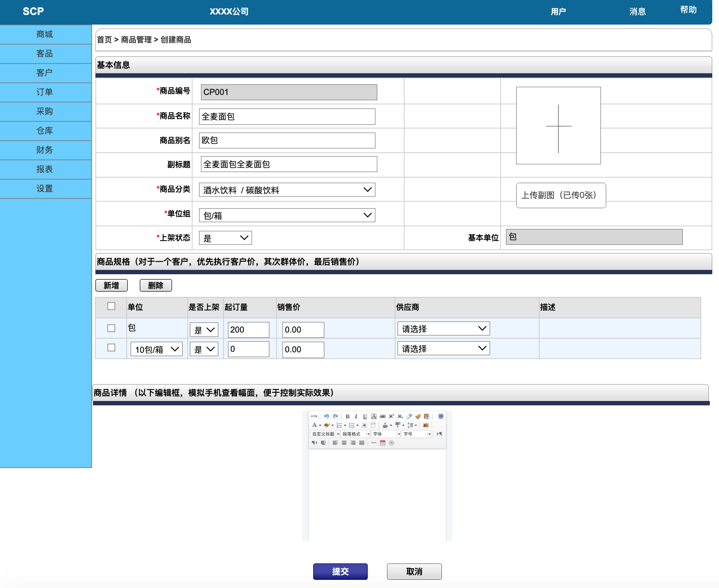This screenshot has height=588, width=719.
Task: Open the 自定义标题 editor dropdown
Action: (x=325, y=434)
